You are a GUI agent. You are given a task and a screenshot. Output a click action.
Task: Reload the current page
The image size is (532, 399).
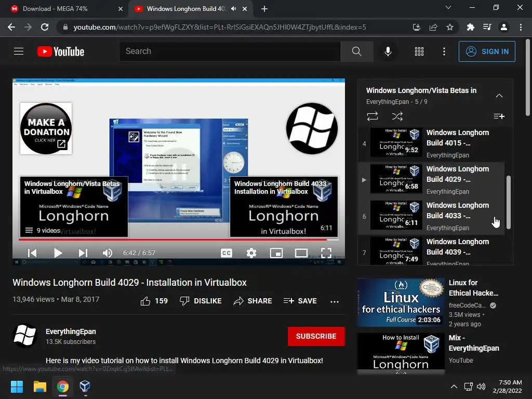(45, 27)
